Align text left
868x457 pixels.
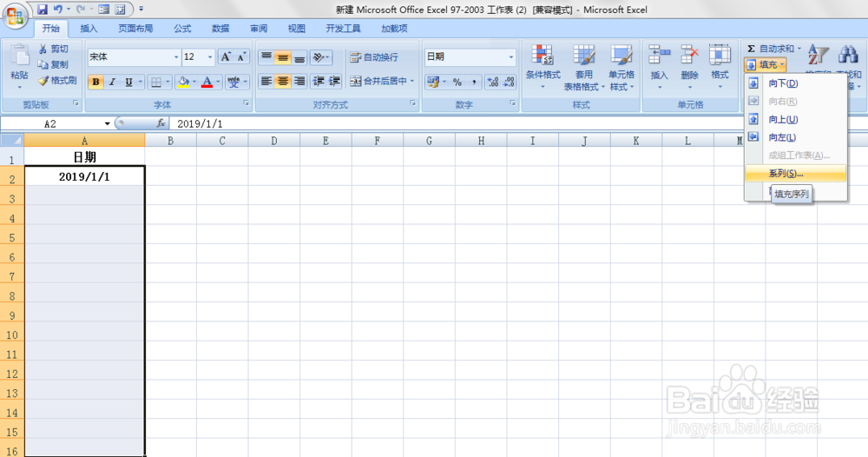point(266,82)
